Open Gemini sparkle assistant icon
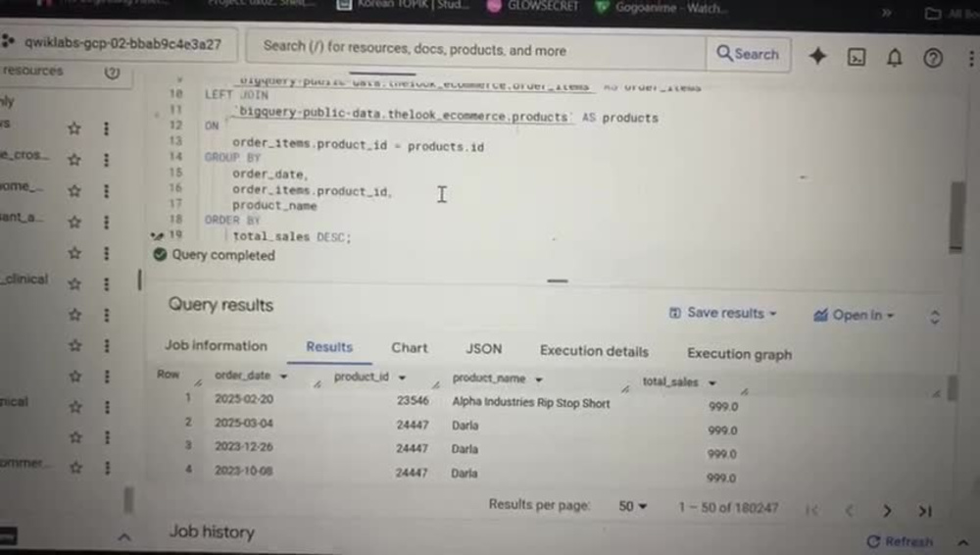The width and height of the screenshot is (980, 555). 817,56
